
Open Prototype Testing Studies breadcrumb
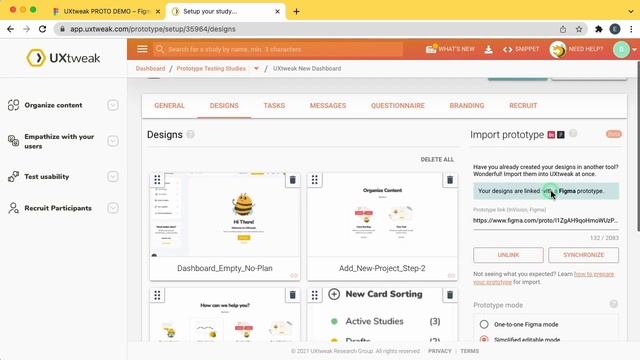pyautogui.click(x=211, y=69)
